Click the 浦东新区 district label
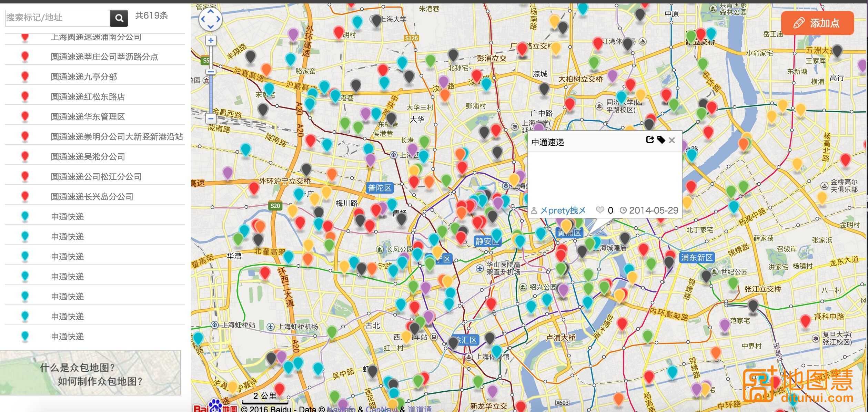This screenshot has height=412, width=868. [x=697, y=257]
